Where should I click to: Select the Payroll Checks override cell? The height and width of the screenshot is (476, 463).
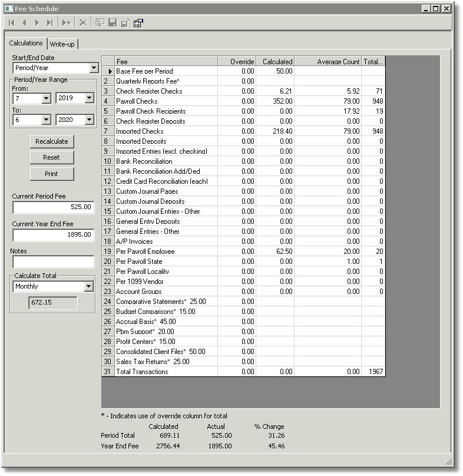coord(237,101)
